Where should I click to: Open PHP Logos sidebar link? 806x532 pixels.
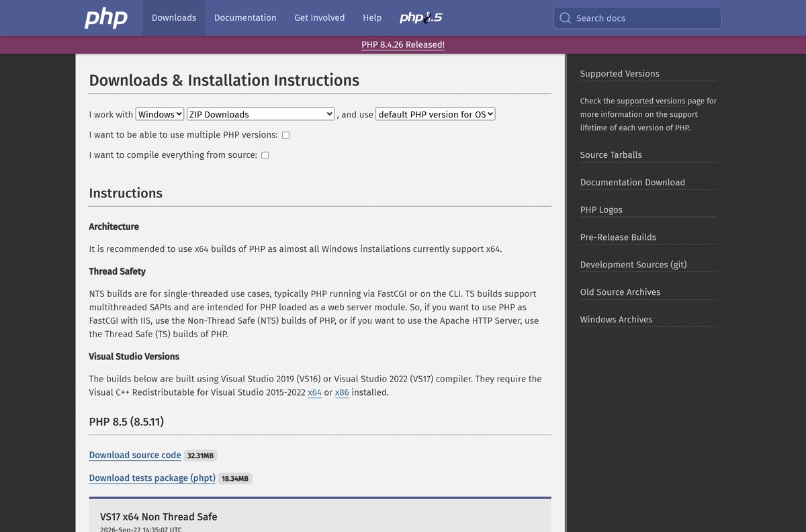click(601, 210)
